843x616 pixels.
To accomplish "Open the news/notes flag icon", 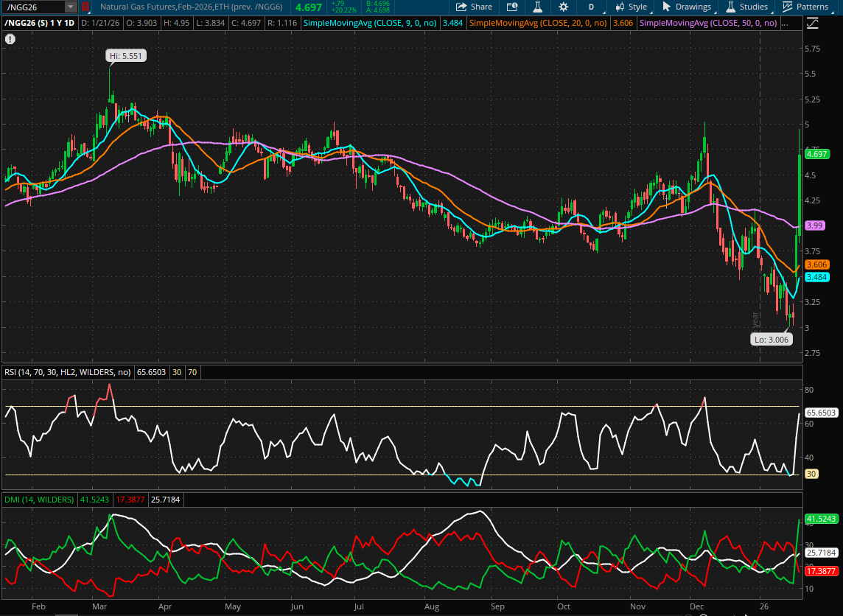I will (x=512, y=7).
